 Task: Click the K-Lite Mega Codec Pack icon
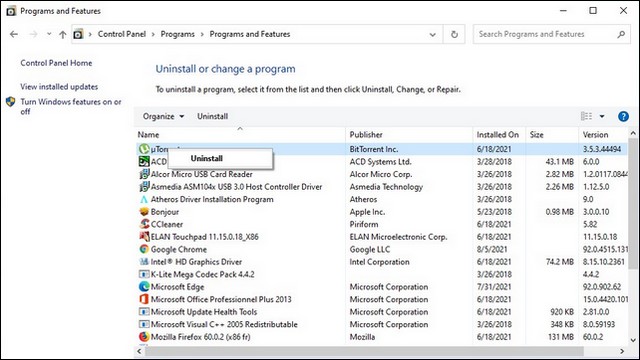(144, 274)
